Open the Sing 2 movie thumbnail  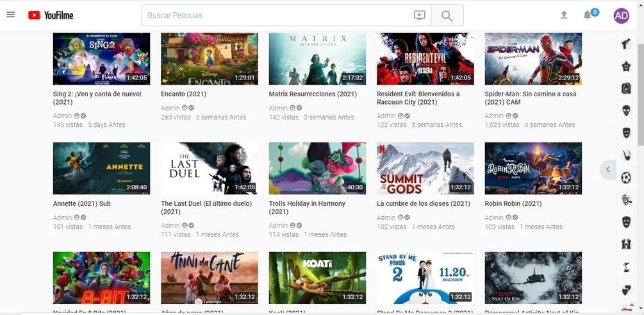pos(101,59)
